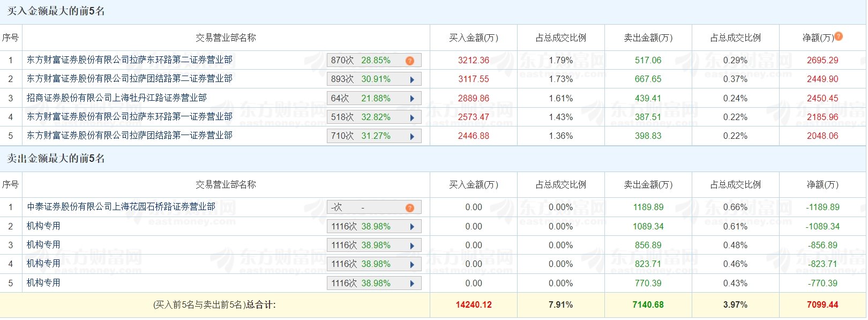Click the blue arrow in sell row number 4 机构专用
This screenshot has width=868, height=320.
pyautogui.click(x=412, y=265)
